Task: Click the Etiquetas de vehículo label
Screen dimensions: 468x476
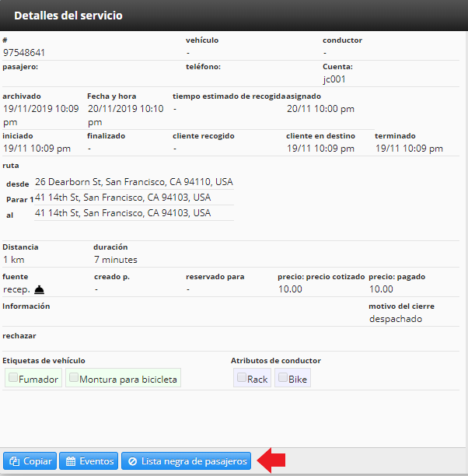Action: (x=44, y=361)
